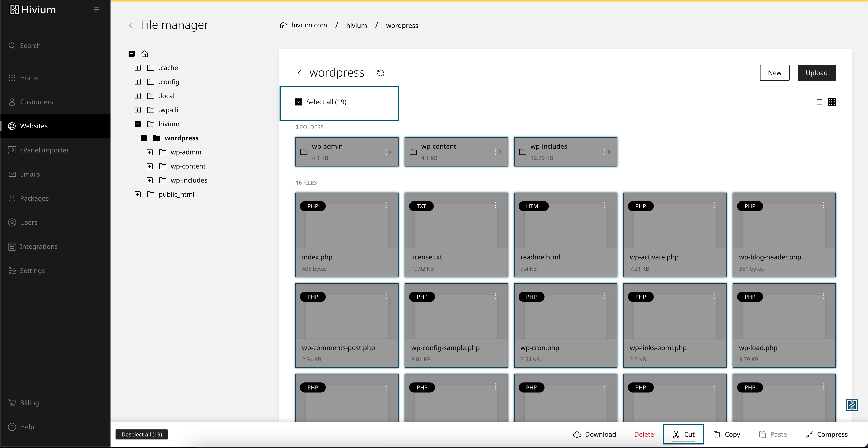Collapse the hivium folder in tree

click(x=137, y=124)
